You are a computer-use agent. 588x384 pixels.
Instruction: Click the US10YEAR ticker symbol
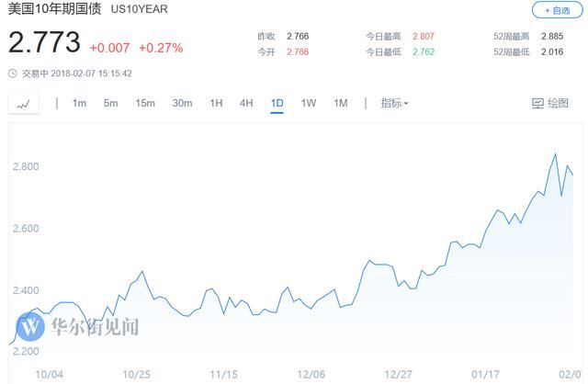139,9
